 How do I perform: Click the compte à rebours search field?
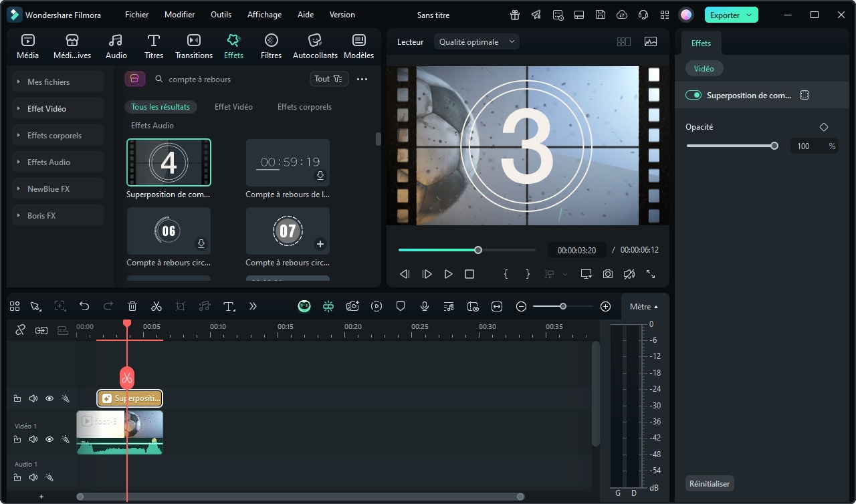click(x=227, y=79)
